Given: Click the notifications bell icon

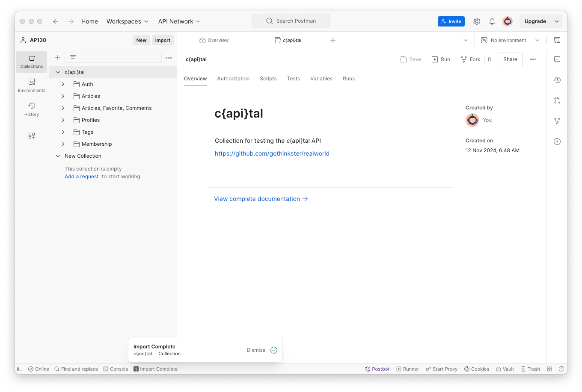Looking at the screenshot, I should coord(492,21).
